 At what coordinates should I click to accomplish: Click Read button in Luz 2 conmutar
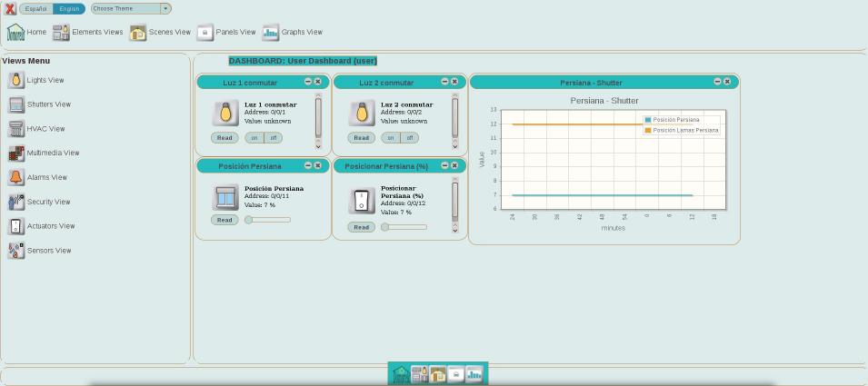click(362, 138)
